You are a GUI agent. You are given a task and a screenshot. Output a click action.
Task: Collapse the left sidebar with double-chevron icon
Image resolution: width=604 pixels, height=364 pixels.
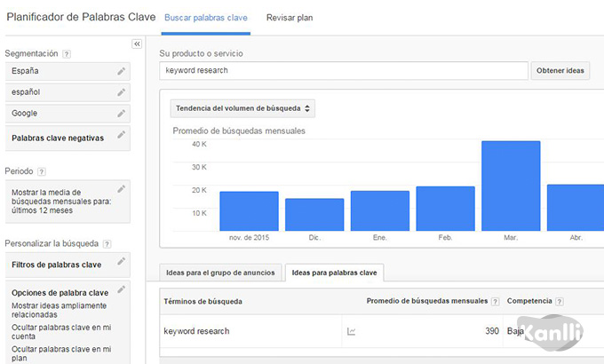point(137,44)
